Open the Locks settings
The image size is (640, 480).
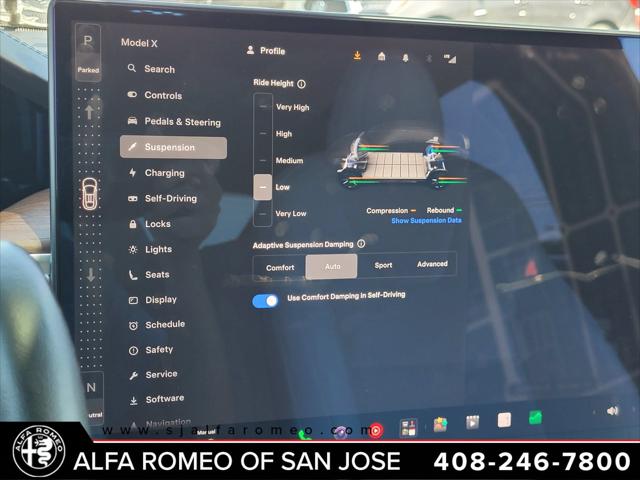pyautogui.click(x=149, y=224)
